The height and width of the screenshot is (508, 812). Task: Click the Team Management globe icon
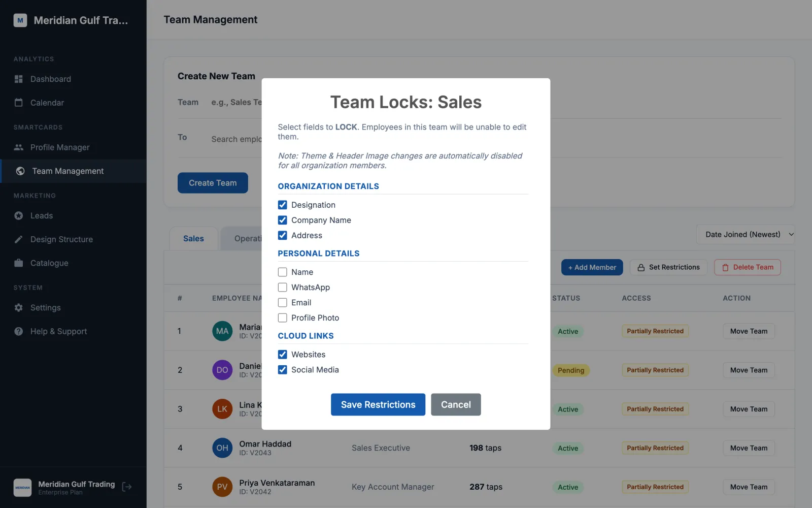tap(20, 171)
